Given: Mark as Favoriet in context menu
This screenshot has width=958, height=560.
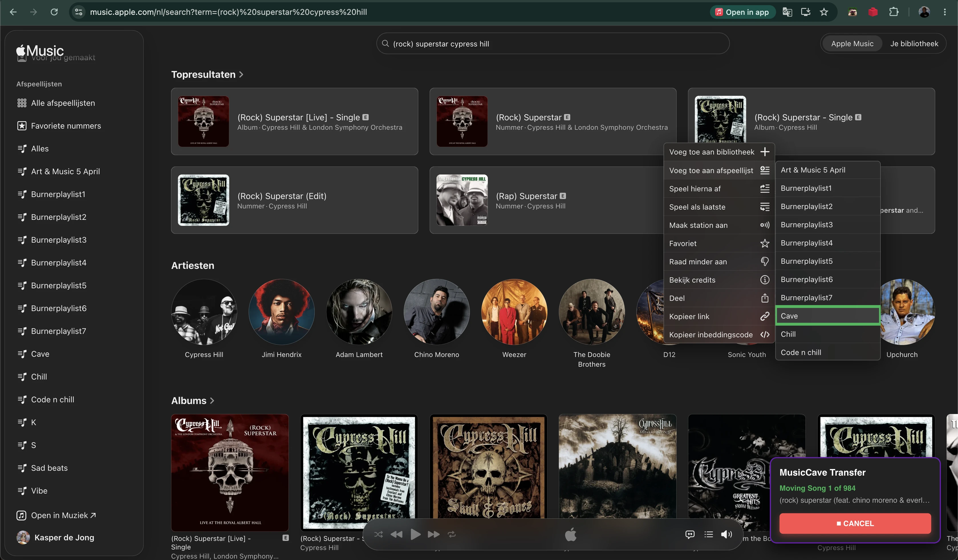Looking at the screenshot, I should point(719,243).
